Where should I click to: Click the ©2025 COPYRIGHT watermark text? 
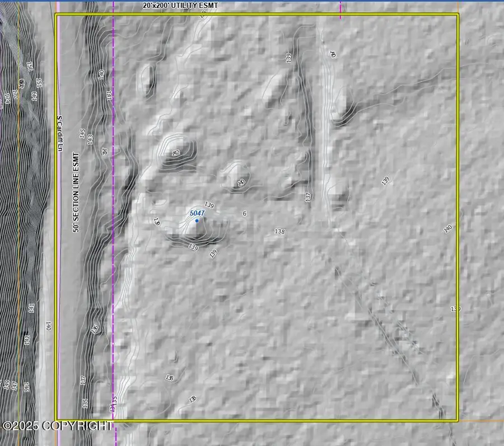click(x=57, y=426)
